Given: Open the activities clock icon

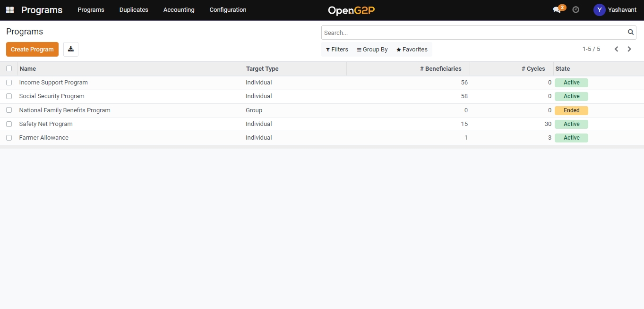Looking at the screenshot, I should click(575, 10).
